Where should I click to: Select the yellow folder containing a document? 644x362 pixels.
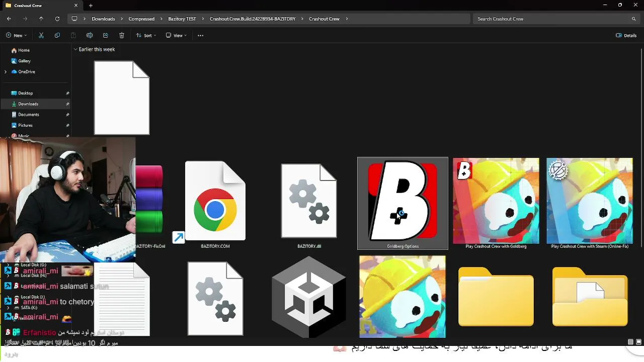click(x=590, y=297)
